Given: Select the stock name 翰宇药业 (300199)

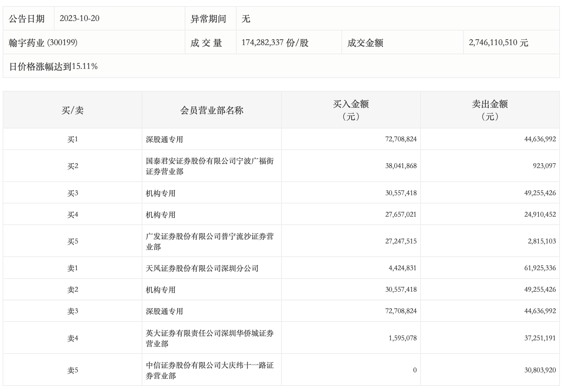Looking at the screenshot, I should coord(43,43).
